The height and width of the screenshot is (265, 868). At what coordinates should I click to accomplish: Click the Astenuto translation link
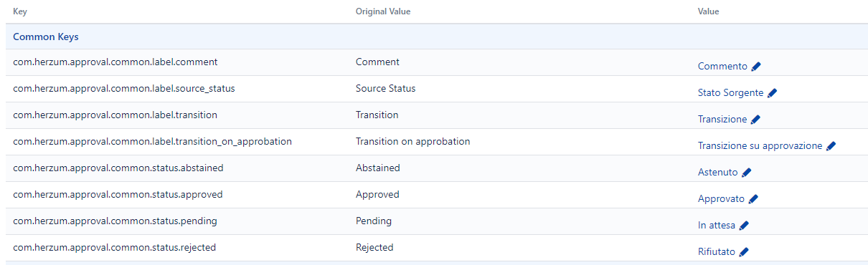pyautogui.click(x=718, y=173)
